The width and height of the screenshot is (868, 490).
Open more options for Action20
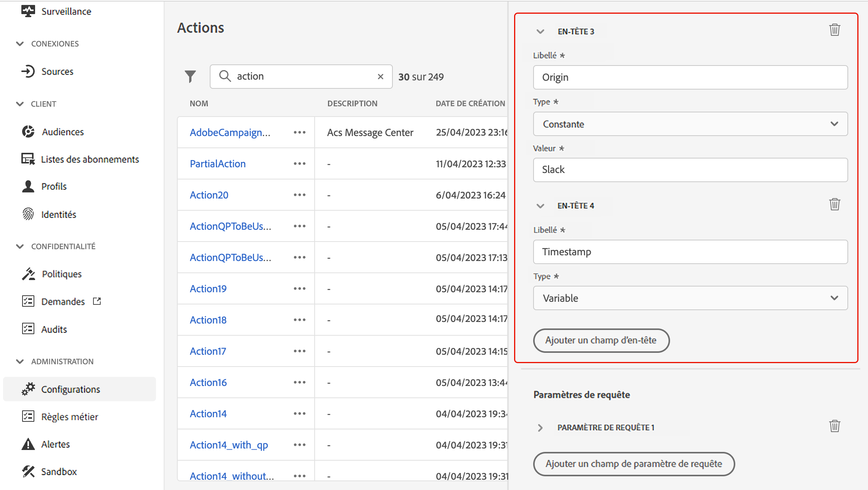[299, 195]
